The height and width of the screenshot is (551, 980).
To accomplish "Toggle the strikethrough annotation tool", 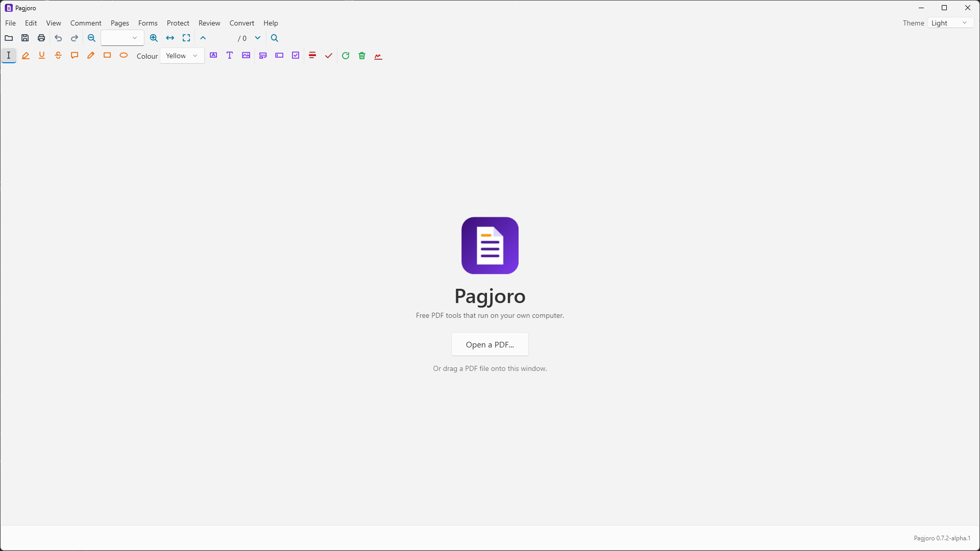I will click(58, 56).
